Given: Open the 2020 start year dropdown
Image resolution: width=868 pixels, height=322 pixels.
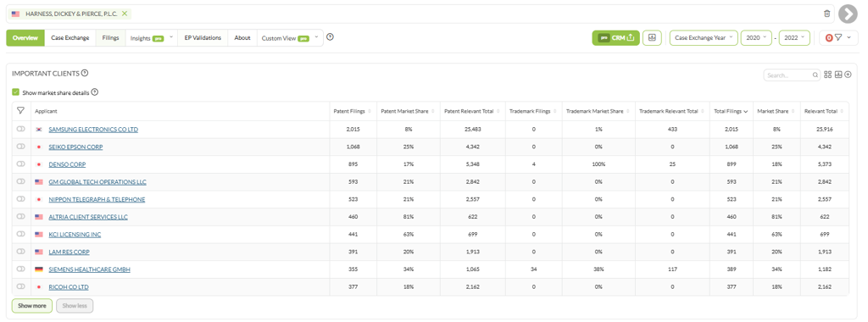Looking at the screenshot, I should [x=756, y=37].
